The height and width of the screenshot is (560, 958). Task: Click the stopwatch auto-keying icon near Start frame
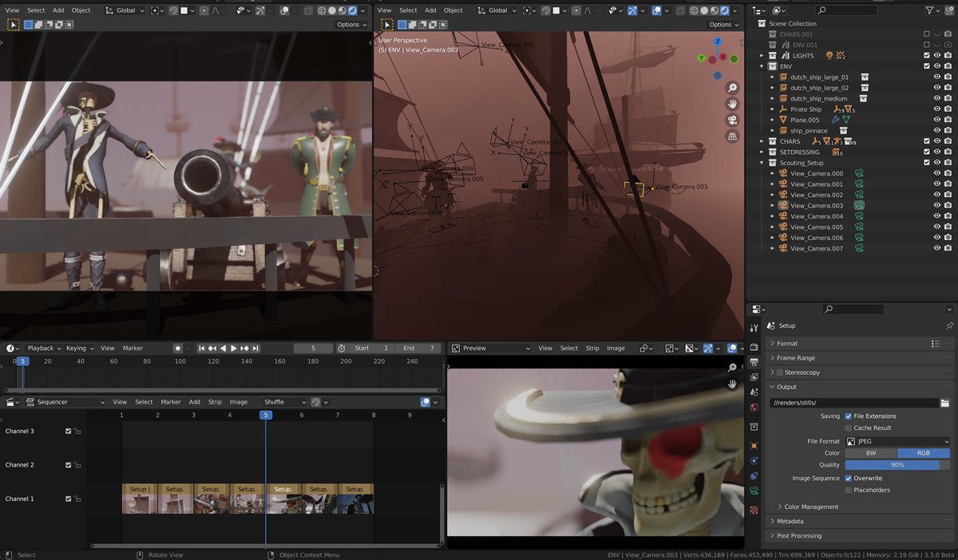[x=341, y=348]
